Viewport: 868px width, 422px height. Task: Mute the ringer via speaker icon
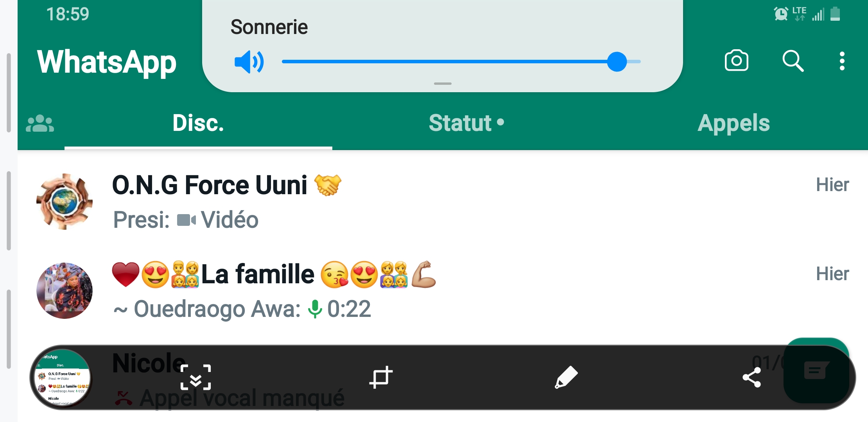(x=249, y=62)
